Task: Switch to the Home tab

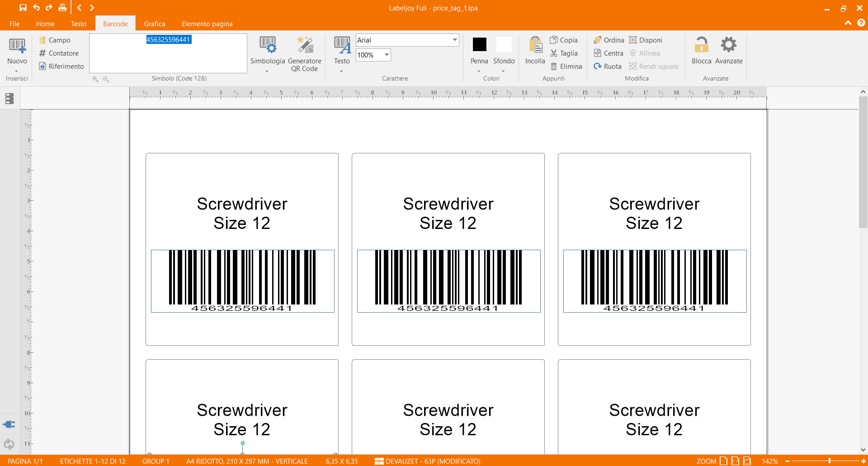Action: pos(45,24)
